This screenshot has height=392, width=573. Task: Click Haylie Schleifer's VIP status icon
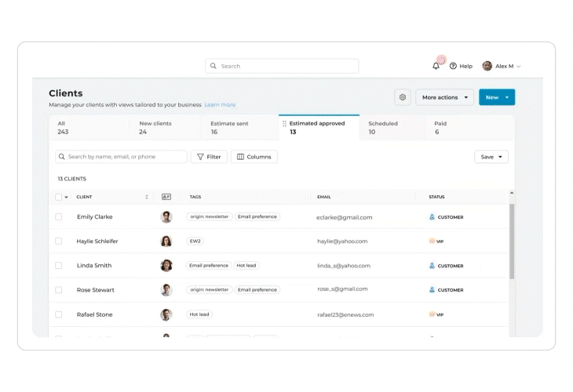(x=432, y=241)
